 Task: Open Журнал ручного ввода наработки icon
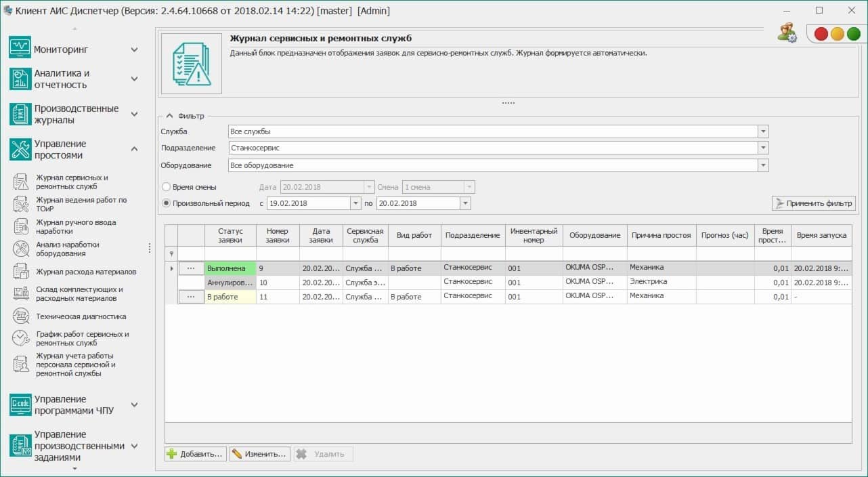[21, 226]
